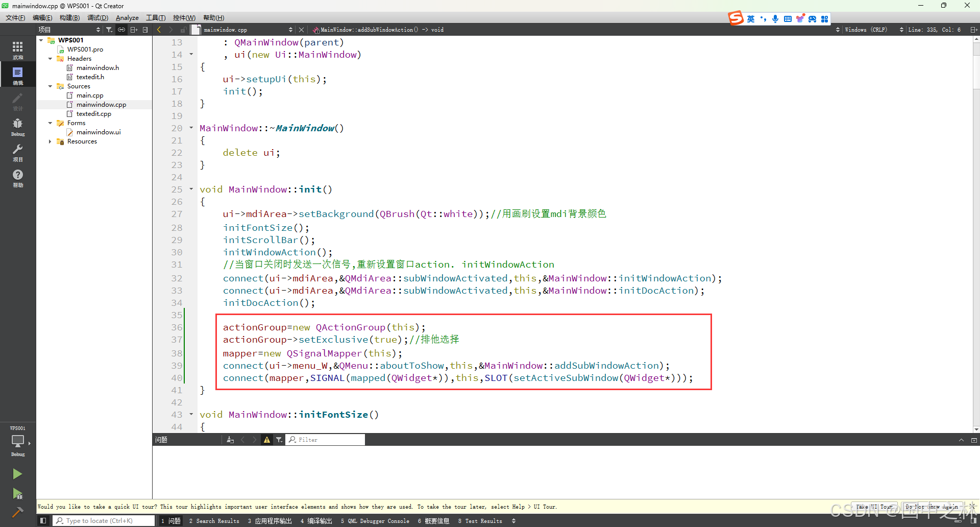Click the Take UI Tour button

[874, 507]
